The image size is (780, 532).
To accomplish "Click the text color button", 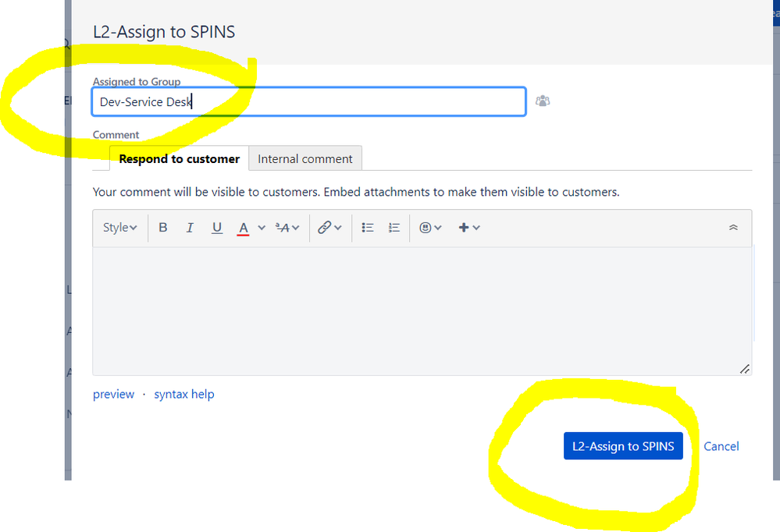I will [243, 228].
